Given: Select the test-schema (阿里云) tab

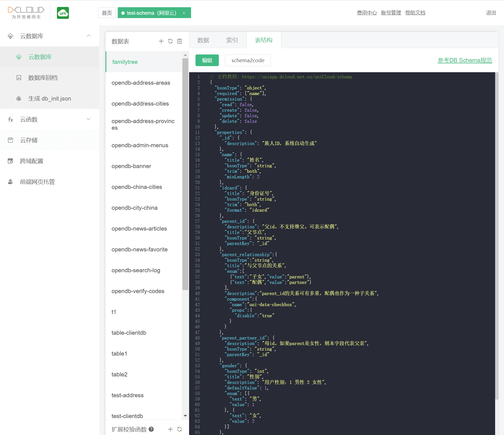Looking at the screenshot, I should tap(152, 13).
